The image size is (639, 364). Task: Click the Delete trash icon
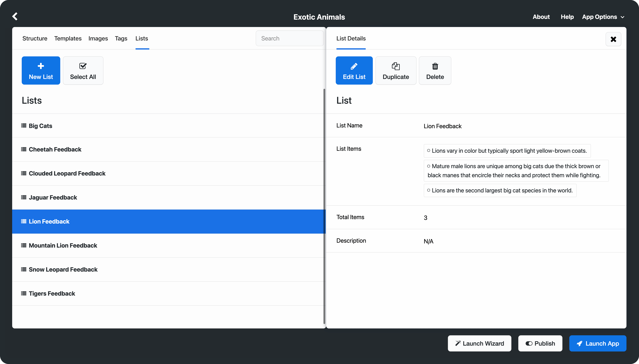pyautogui.click(x=435, y=66)
